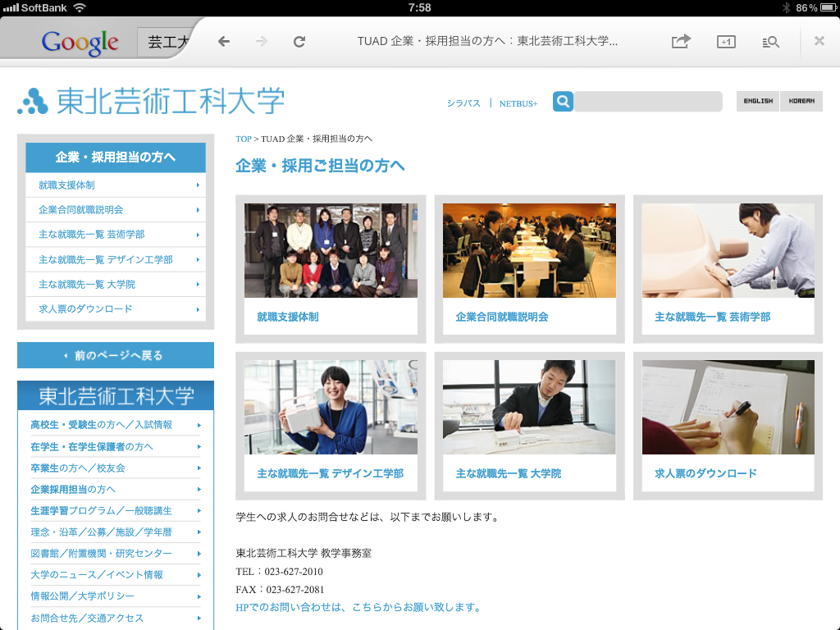
Task: Tap the Google search box showing 芸工大
Action: click(166, 42)
